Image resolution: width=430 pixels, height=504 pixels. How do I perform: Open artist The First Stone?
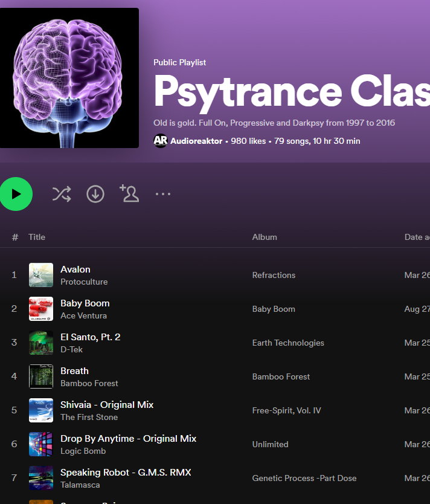[x=89, y=417]
